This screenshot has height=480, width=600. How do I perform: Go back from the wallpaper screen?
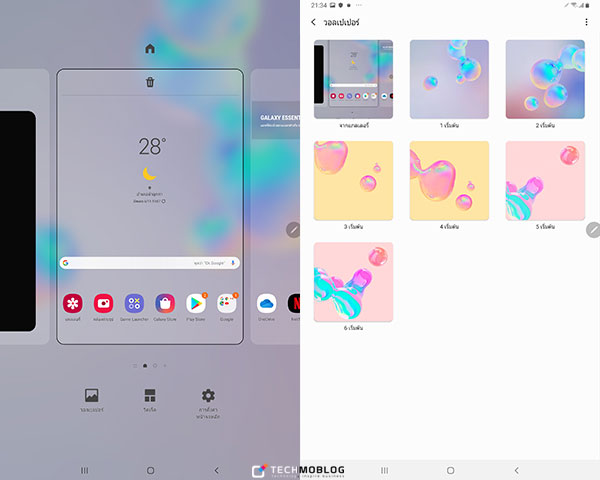[x=313, y=22]
